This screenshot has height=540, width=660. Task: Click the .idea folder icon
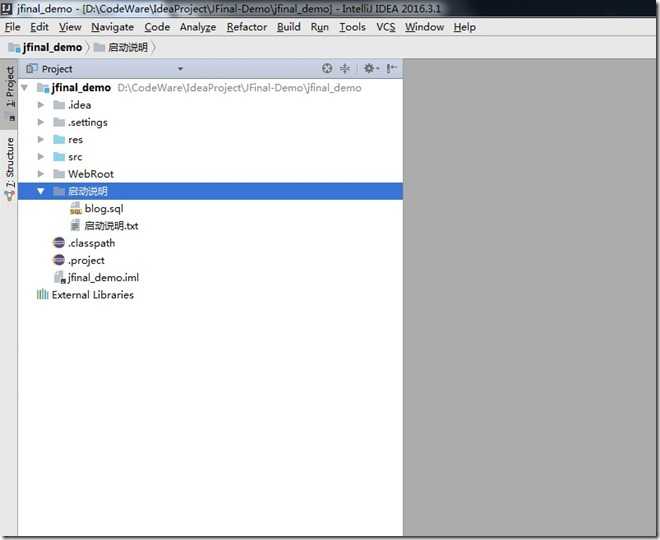[x=59, y=105]
